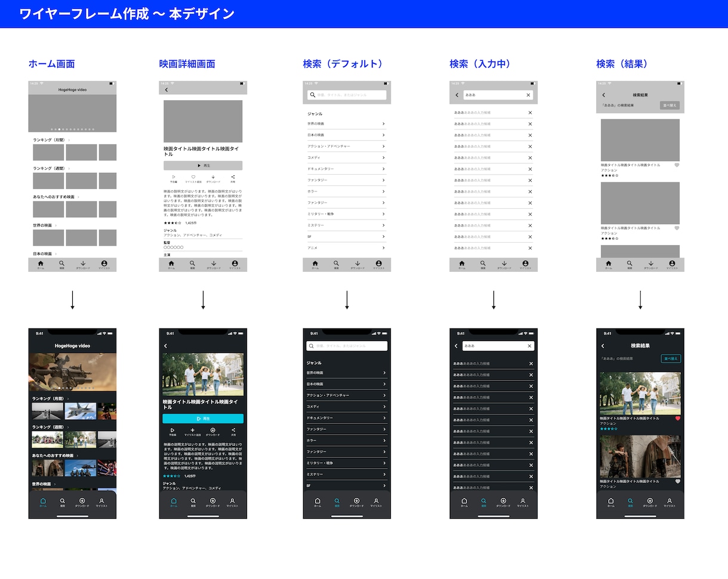Tap ダウンロード icon in dark home screen tab bar
Viewport: 728px width, 579px height.
[x=82, y=501]
